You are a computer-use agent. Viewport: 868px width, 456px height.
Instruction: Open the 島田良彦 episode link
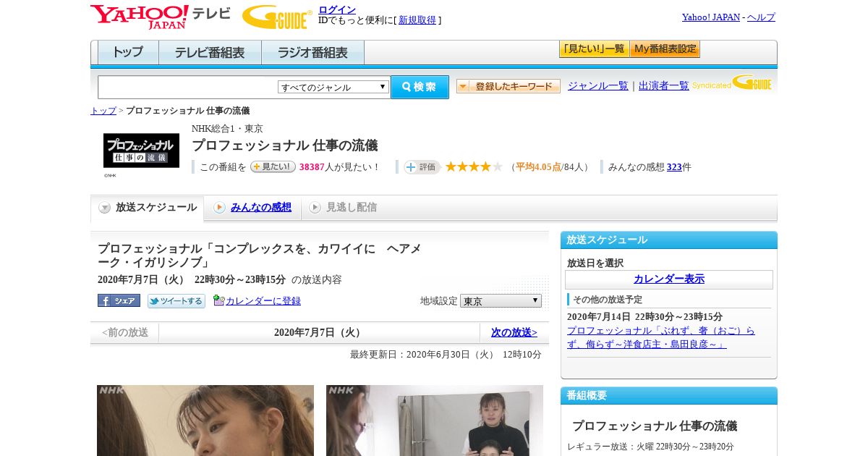pos(661,337)
